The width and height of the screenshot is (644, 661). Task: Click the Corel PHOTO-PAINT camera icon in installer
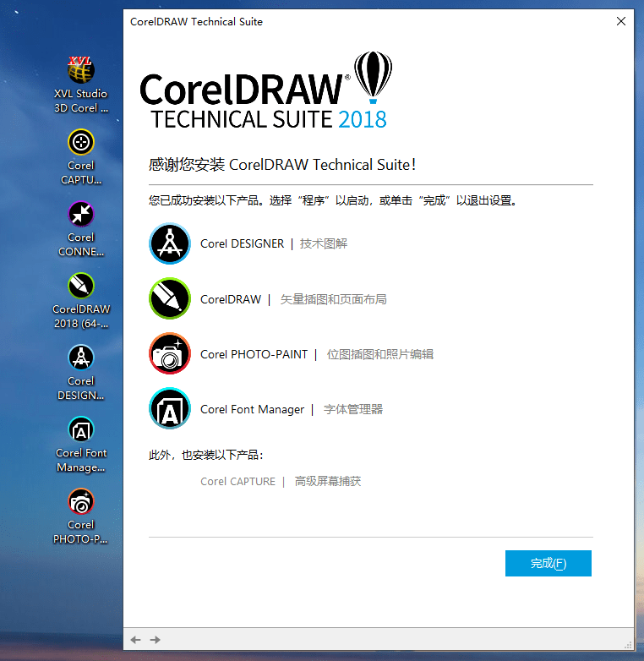[x=170, y=353]
